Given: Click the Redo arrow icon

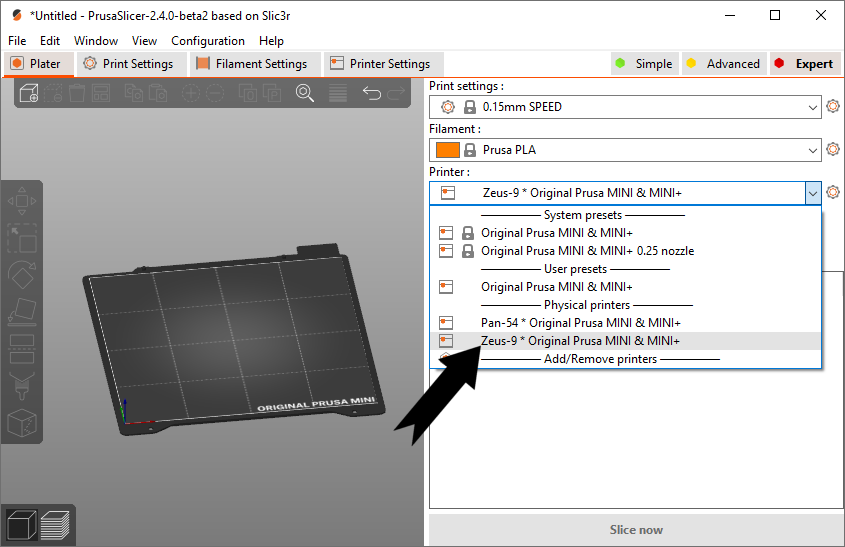Looking at the screenshot, I should [396, 93].
